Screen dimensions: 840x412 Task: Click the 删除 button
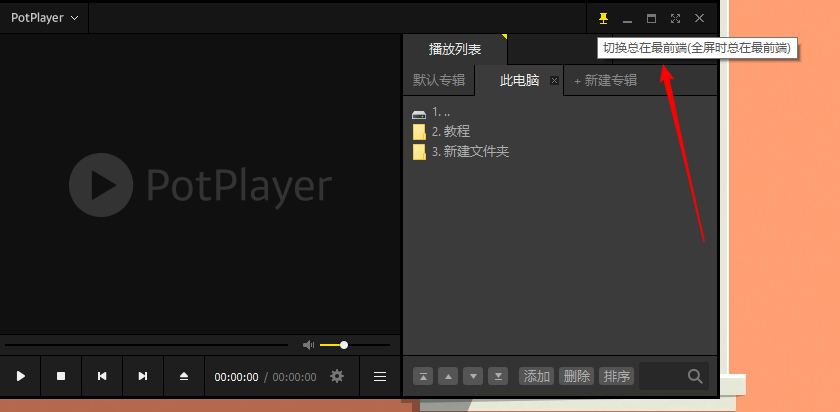point(576,376)
